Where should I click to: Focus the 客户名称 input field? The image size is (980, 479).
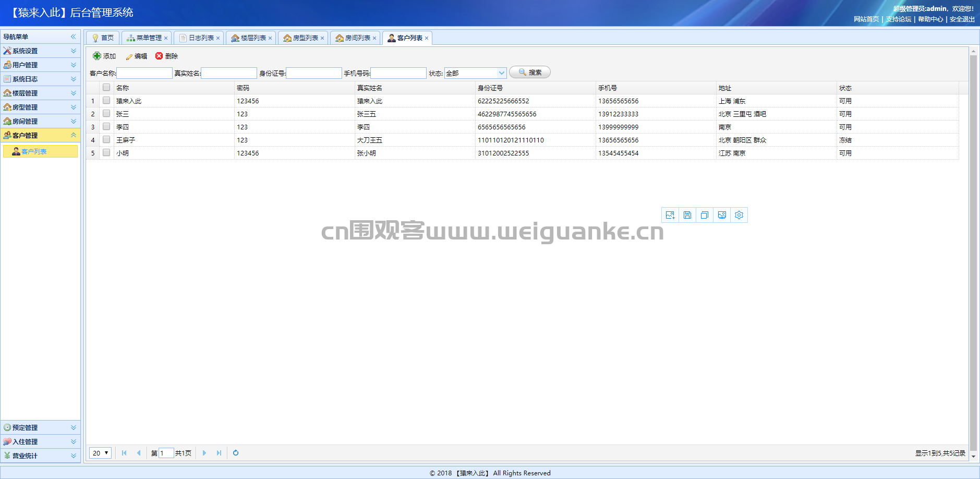144,73
